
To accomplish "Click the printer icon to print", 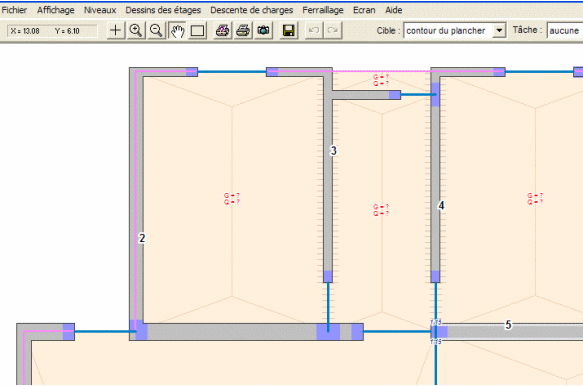I will pyautogui.click(x=243, y=30).
